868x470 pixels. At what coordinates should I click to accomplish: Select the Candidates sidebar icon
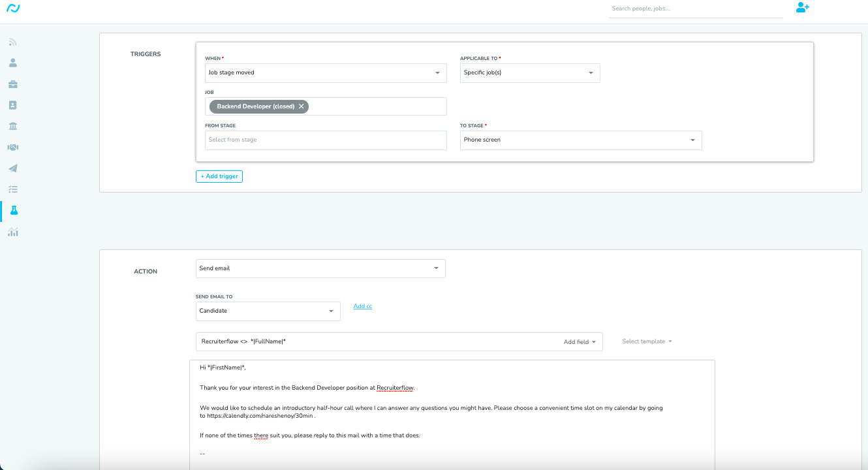coord(13,63)
